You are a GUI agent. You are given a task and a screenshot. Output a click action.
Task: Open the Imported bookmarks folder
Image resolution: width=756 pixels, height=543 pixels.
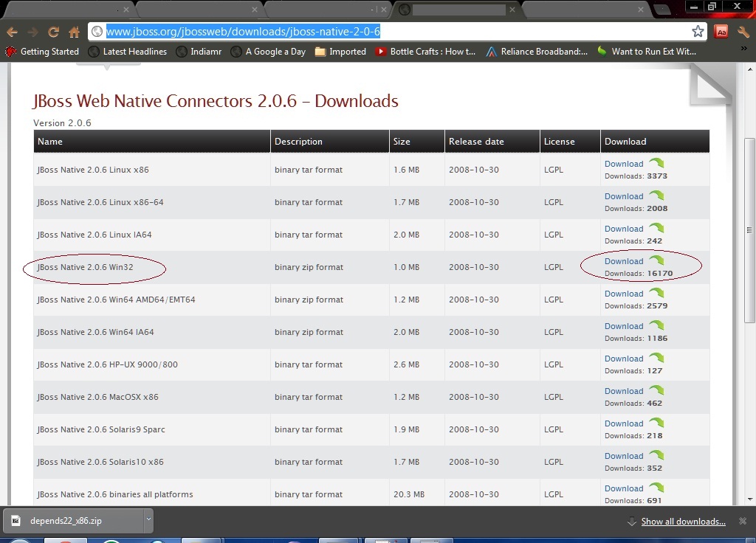[x=340, y=52]
